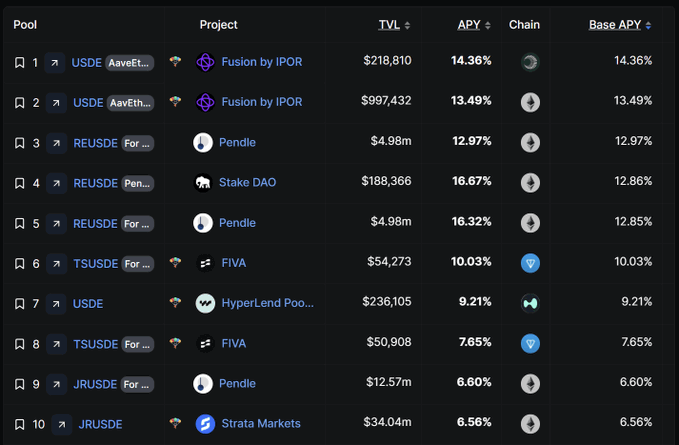Image resolution: width=679 pixels, height=445 pixels.
Task: Click the Stake DAO project logo
Action: point(203,182)
